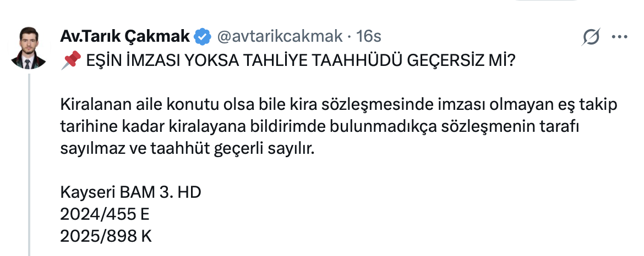
Task: Click the blue verified badge
Action: click(203, 37)
